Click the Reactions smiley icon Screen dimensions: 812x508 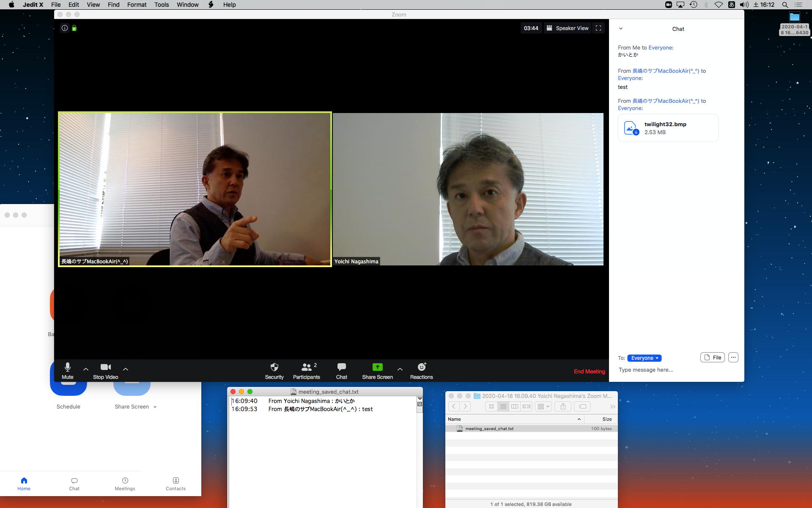(421, 367)
